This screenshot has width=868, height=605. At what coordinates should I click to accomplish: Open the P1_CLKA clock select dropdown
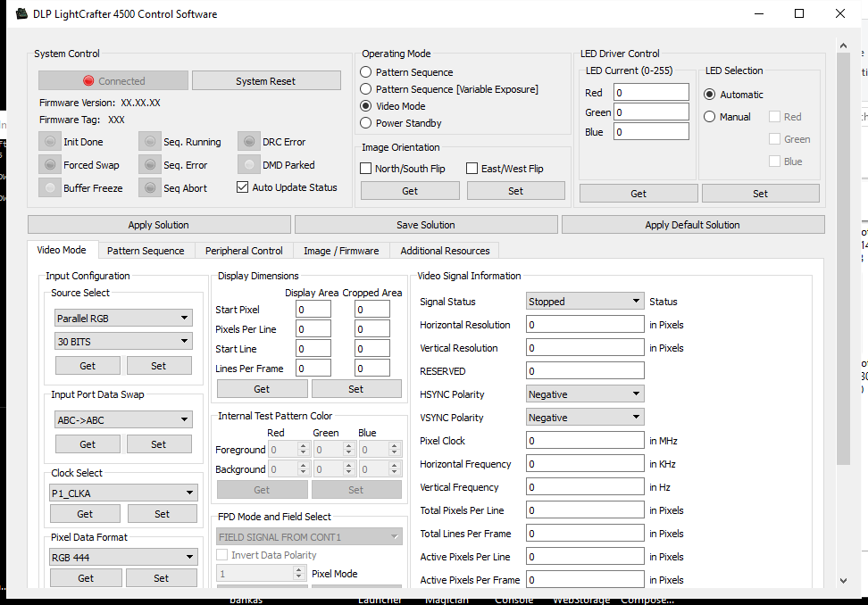point(123,493)
